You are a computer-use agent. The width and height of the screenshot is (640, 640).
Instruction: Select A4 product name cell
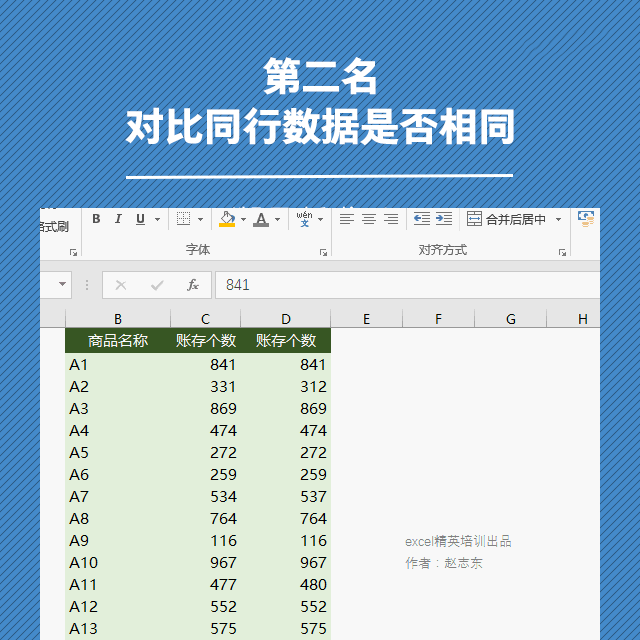point(118,431)
